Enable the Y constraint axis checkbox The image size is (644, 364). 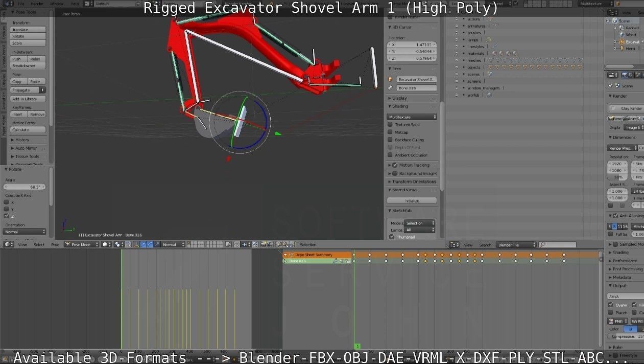pyautogui.click(x=6, y=209)
